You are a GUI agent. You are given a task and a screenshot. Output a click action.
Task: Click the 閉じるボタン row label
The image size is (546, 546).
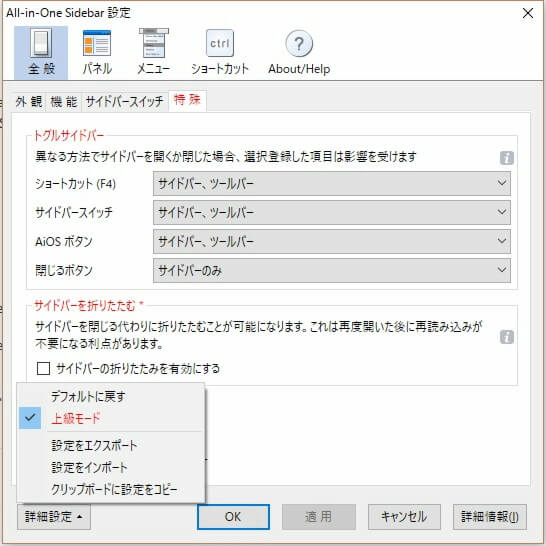pyautogui.click(x=64, y=270)
